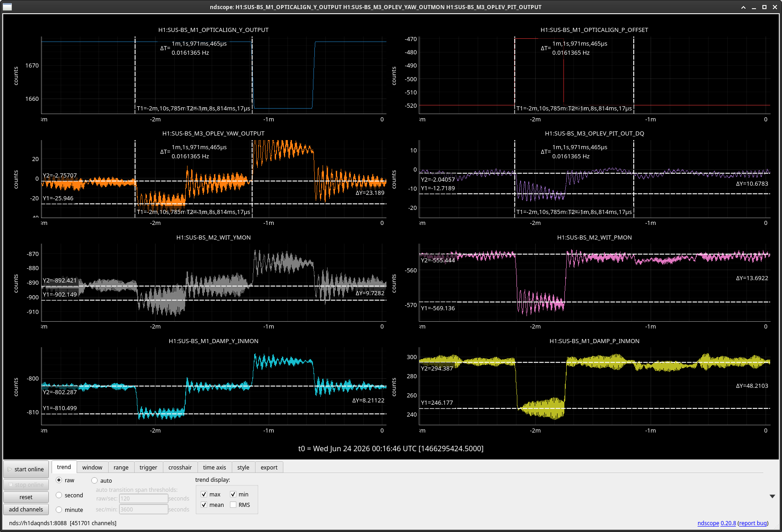782x532 pixels.
Task: Open the export tab
Action: click(x=269, y=467)
